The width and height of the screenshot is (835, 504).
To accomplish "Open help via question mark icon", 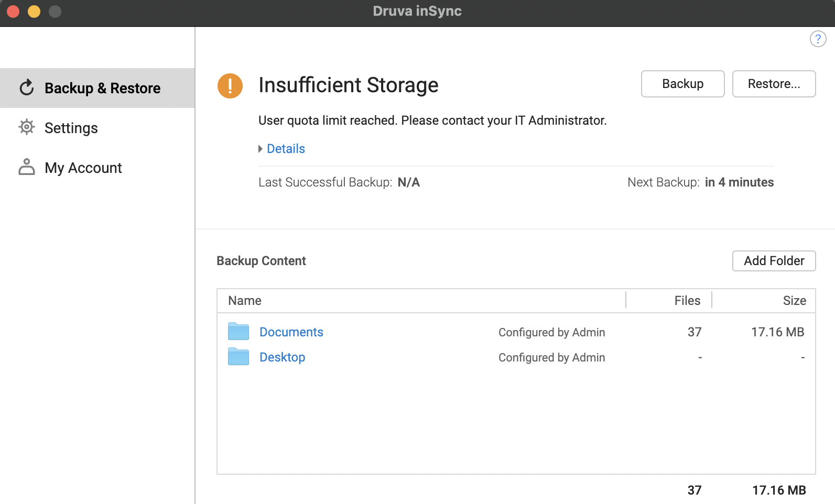I will 818,39.
